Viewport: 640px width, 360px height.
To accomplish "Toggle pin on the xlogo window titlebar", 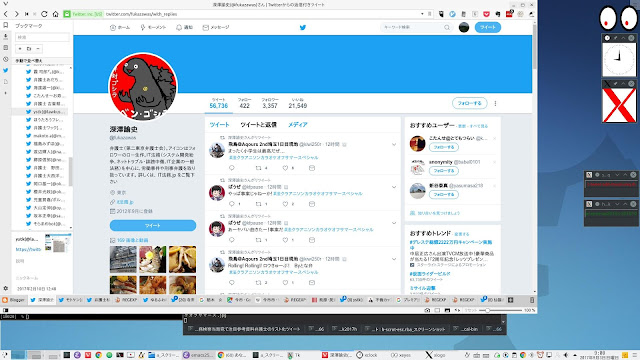I will click(x=616, y=84).
